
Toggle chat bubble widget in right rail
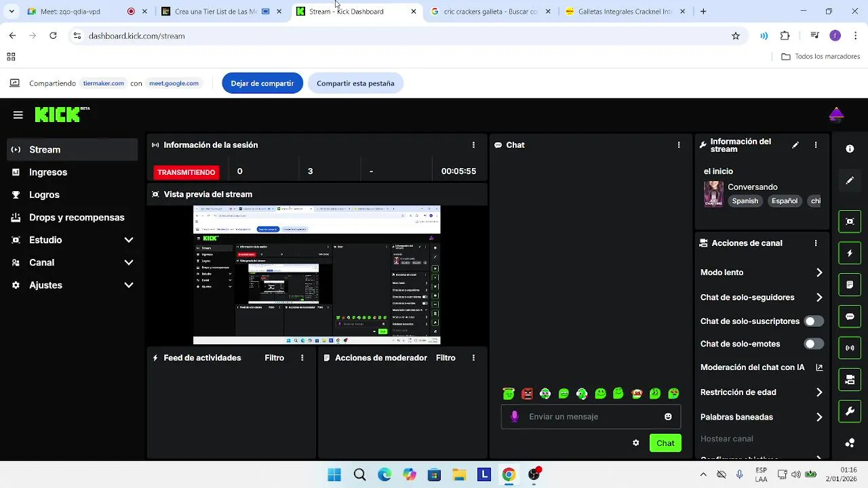(x=850, y=317)
